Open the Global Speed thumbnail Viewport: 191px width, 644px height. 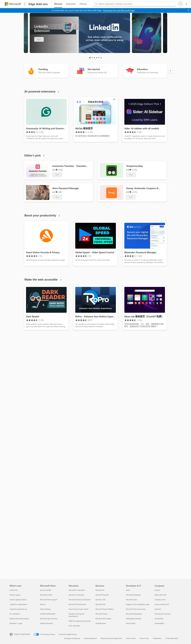point(95,236)
